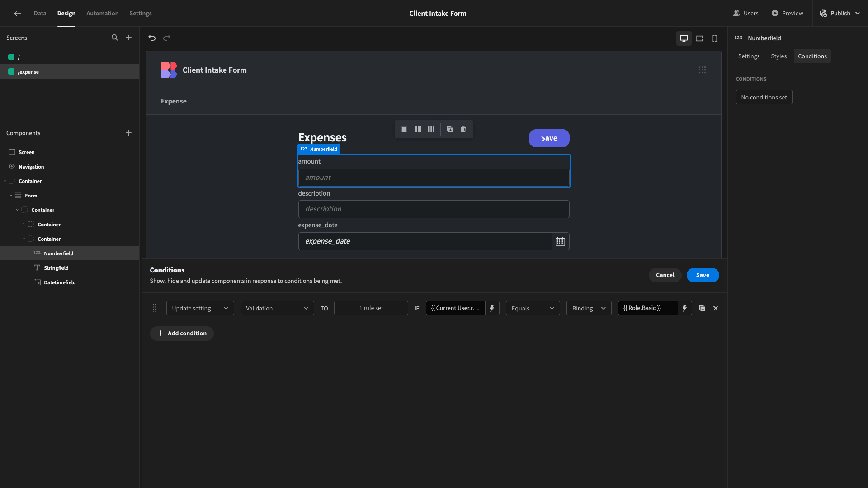Open the grid menu in app header

tap(702, 70)
